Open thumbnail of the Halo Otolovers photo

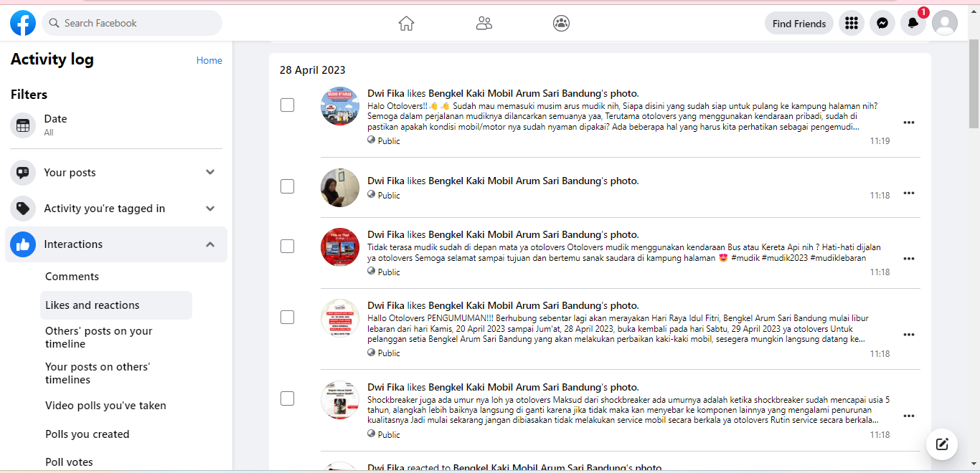[x=340, y=106]
